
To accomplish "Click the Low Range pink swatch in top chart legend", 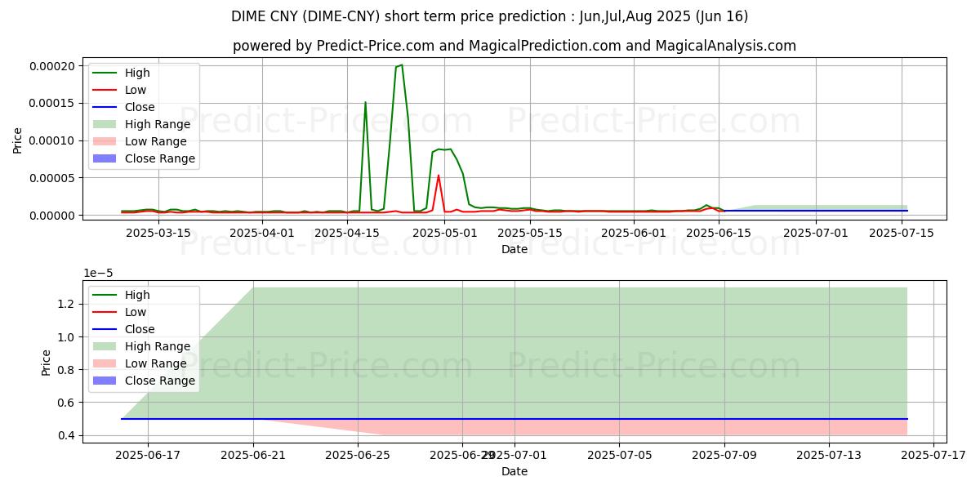I will [107, 141].
